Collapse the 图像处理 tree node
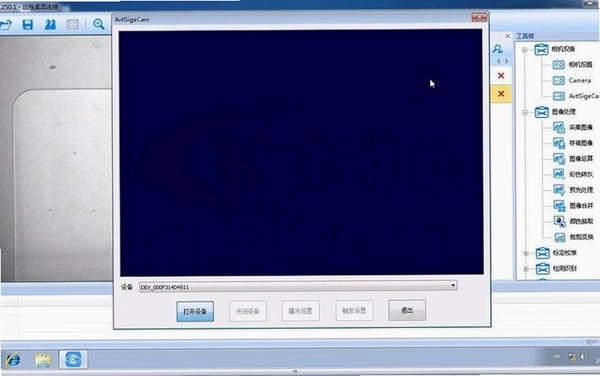Viewport: 600px width, 376px height. click(525, 112)
